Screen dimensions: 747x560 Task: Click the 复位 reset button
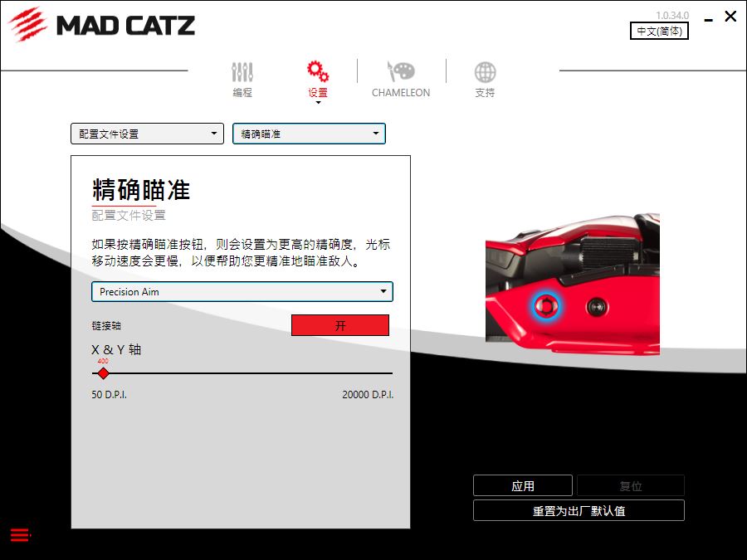tap(631, 485)
